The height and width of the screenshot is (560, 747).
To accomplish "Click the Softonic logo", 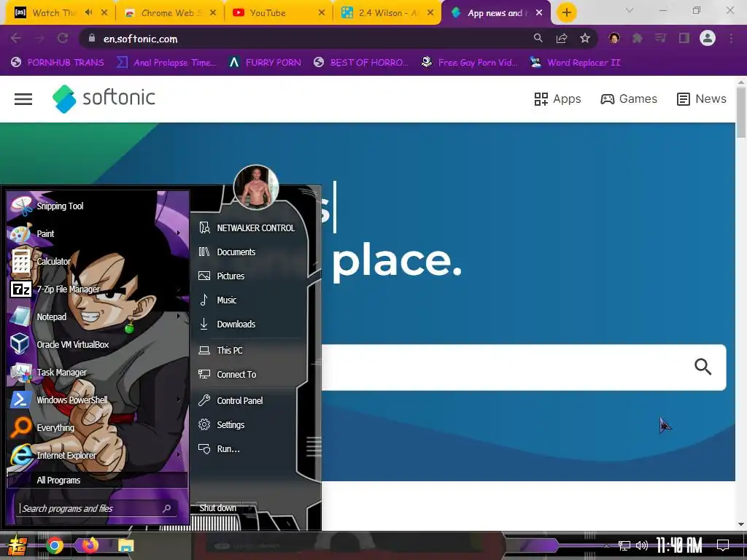I will click(104, 98).
